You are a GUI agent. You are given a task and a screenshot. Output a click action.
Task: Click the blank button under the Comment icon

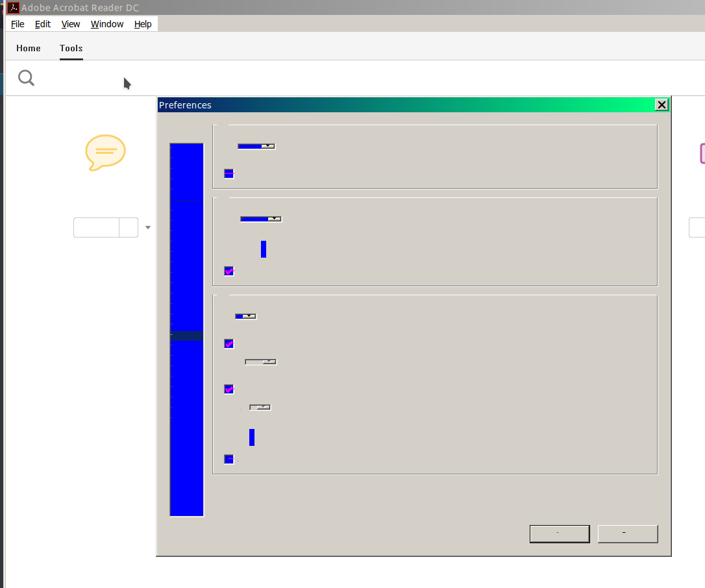tap(97, 228)
